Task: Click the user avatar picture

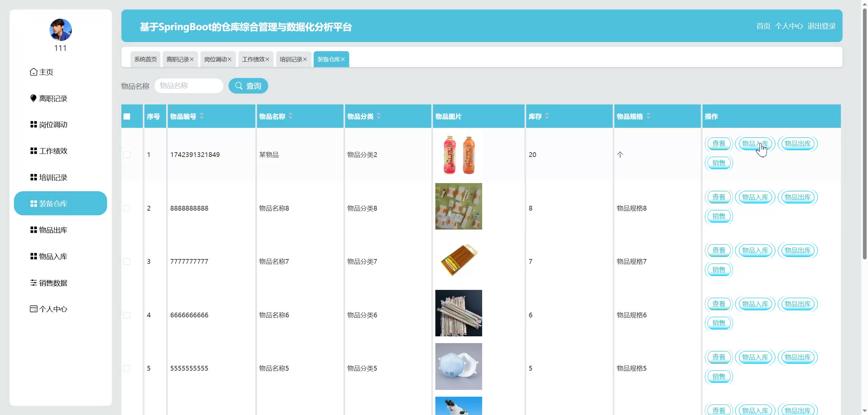Action: [60, 30]
